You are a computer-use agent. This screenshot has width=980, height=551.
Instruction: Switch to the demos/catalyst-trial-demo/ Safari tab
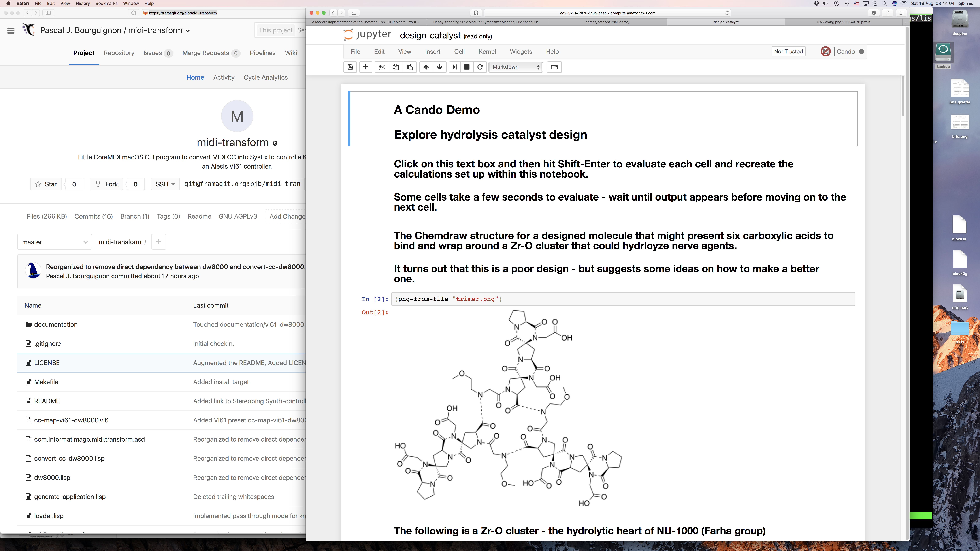tap(607, 22)
